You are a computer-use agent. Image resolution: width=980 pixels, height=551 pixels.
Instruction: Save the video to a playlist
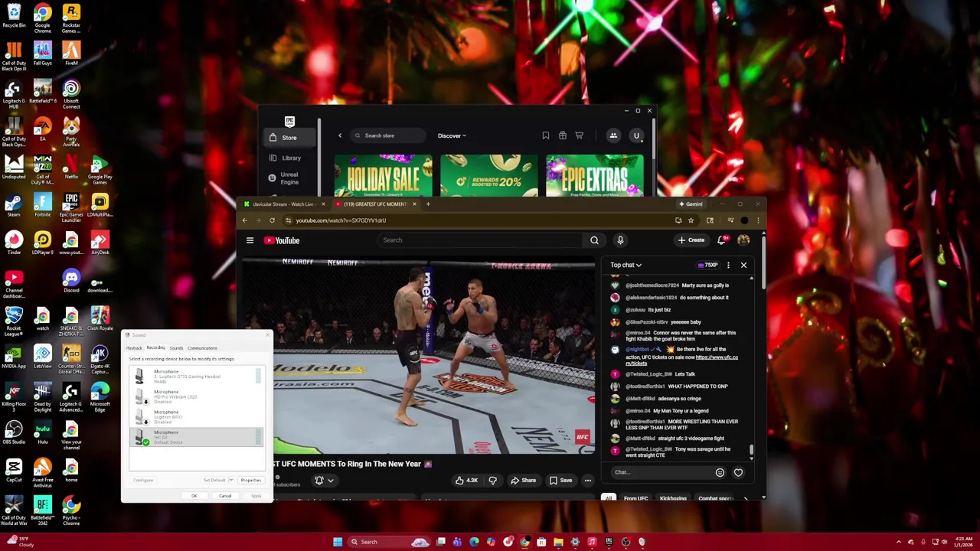click(x=560, y=481)
